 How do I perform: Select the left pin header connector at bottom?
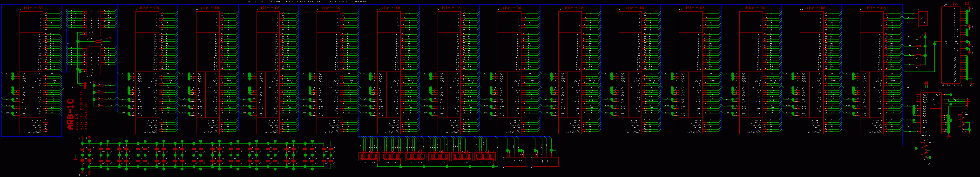click(515, 162)
